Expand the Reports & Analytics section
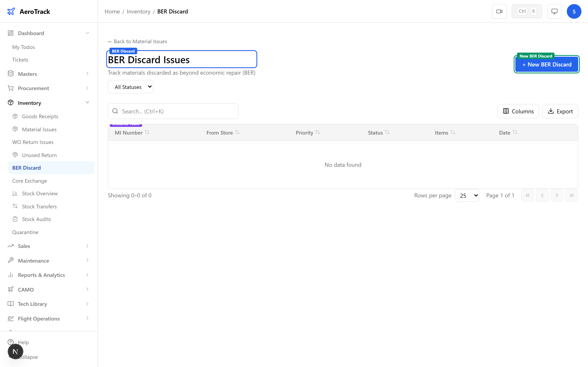Screen dimensions: 588x367 coord(87,275)
